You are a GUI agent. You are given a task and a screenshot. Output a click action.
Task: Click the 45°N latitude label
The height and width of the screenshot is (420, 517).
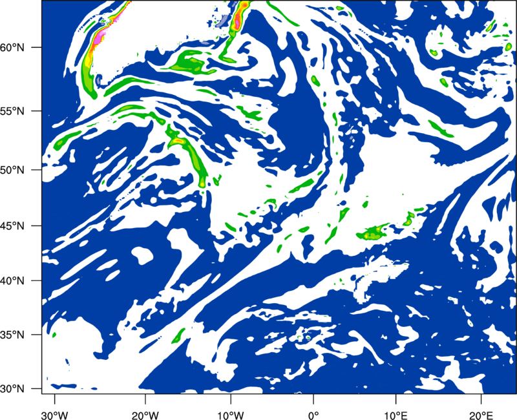point(12,226)
